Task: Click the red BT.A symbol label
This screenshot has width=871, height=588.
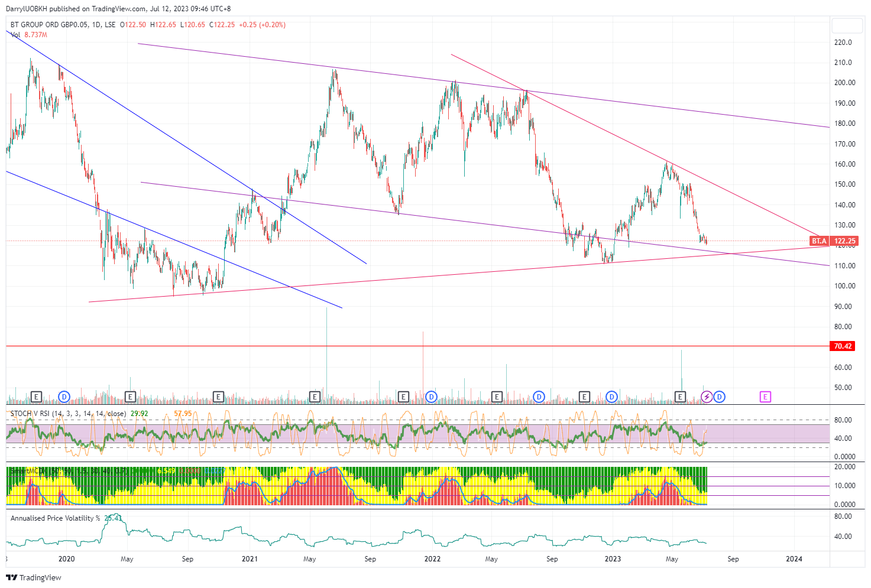Action: click(x=819, y=241)
